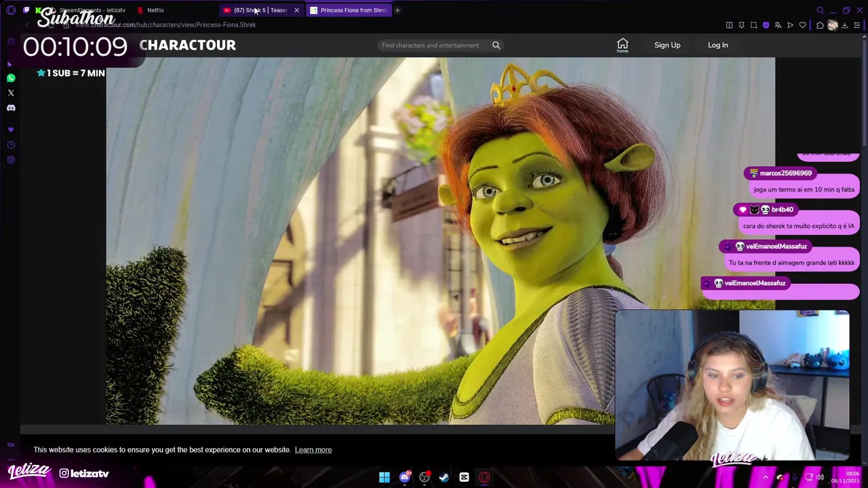The width and height of the screenshot is (868, 488).
Task: Click the Princess Fiona hero image
Action: click(x=441, y=241)
